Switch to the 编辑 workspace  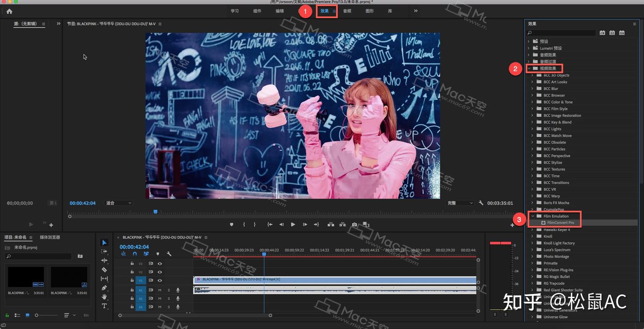(x=280, y=11)
